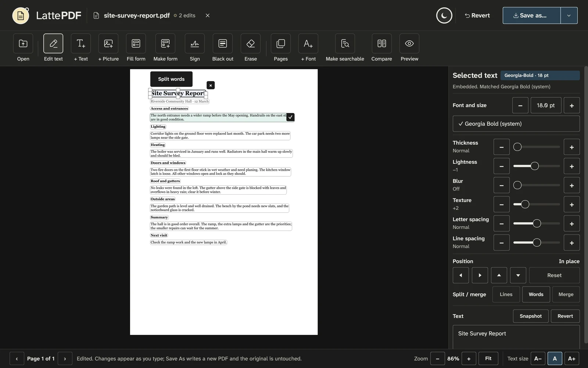
Task: Adjust the Texture slider
Action: (x=537, y=205)
